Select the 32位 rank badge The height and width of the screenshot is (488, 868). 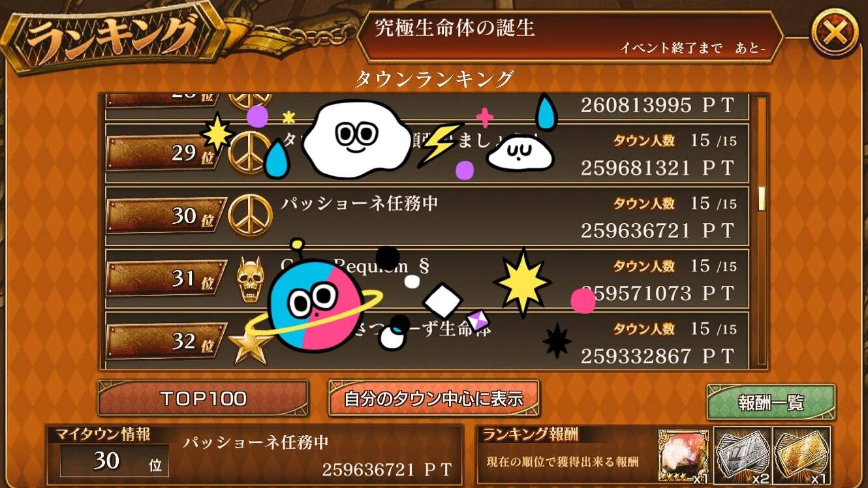(x=166, y=342)
